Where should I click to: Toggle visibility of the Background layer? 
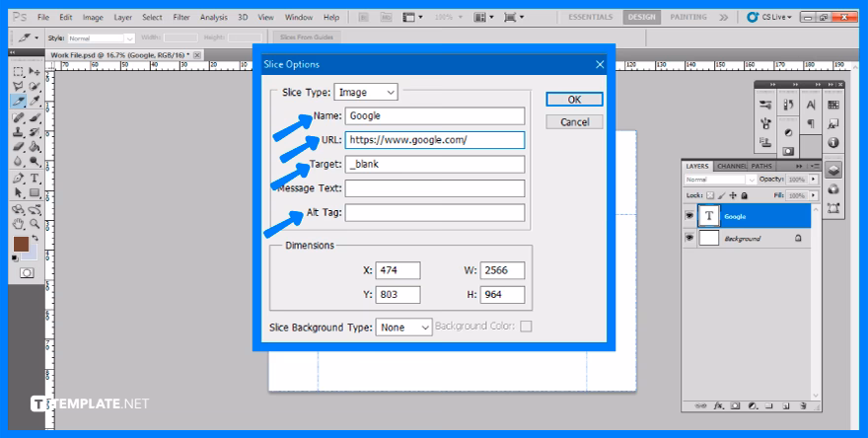click(689, 239)
